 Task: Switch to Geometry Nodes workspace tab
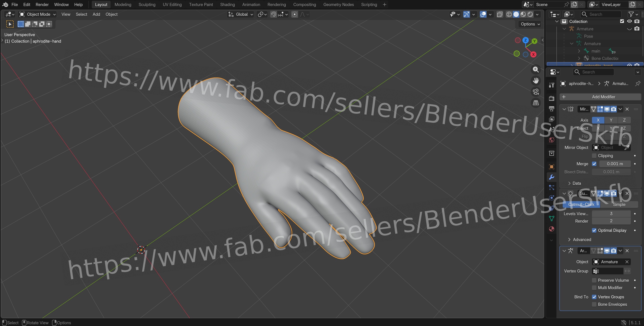tap(338, 5)
